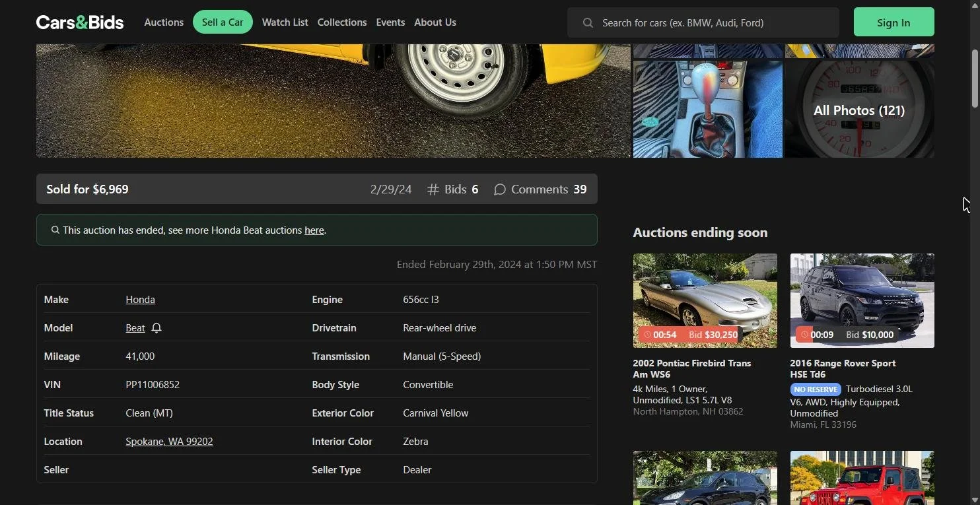Click the NO RESERVE badge
Screen dimensions: 980x505
click(x=816, y=389)
